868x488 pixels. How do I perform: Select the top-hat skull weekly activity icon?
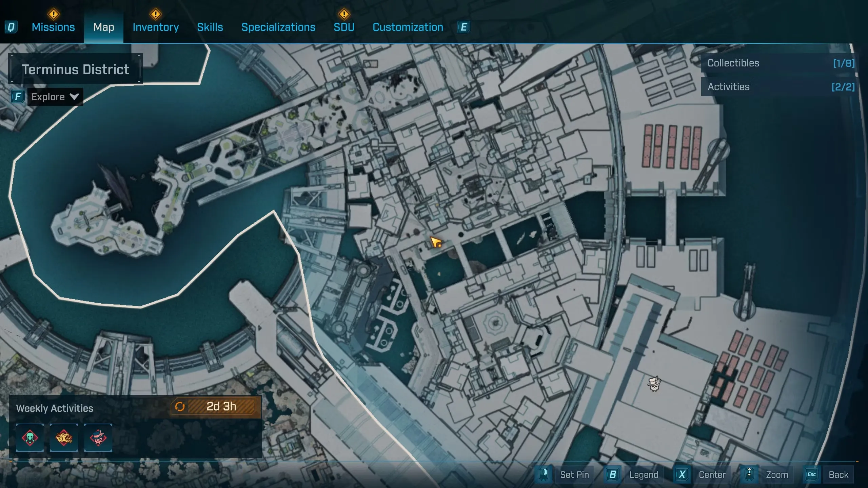[98, 438]
